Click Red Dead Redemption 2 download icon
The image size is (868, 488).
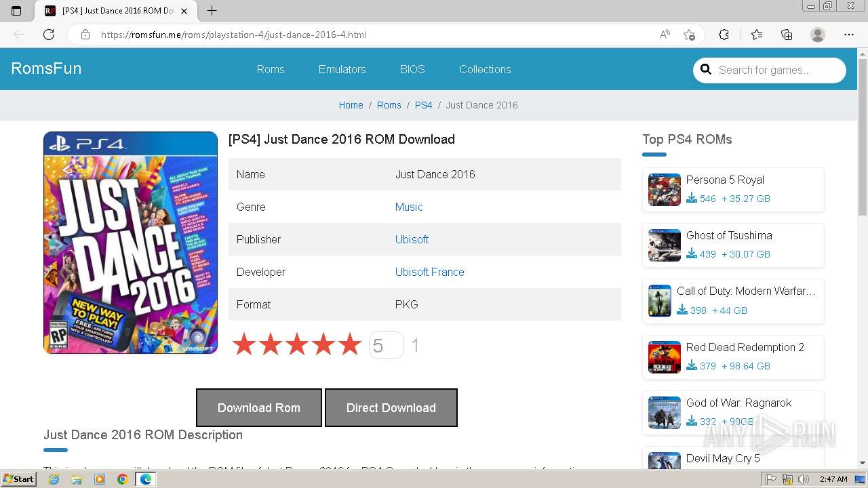point(692,365)
